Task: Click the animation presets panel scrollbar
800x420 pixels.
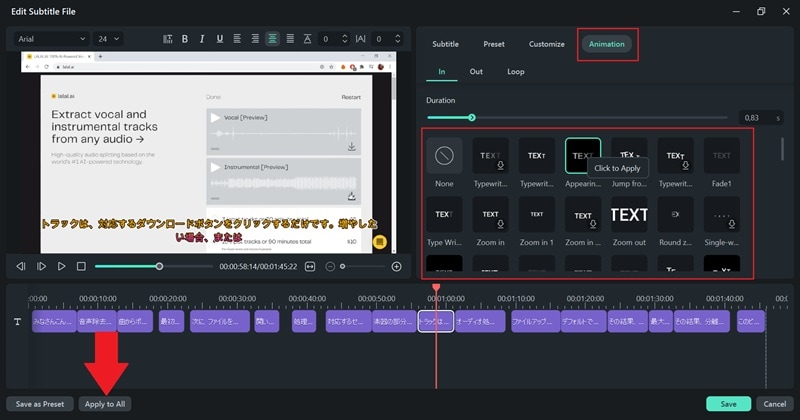Action: coord(782,149)
